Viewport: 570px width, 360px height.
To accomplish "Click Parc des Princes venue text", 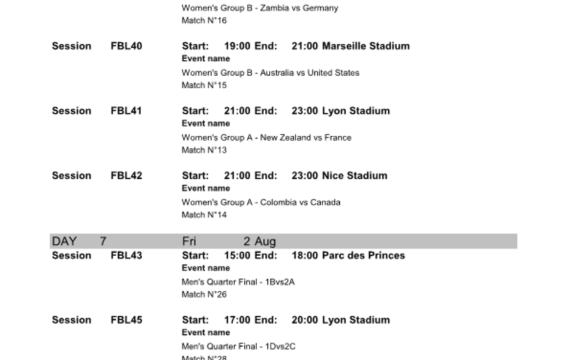I will coord(363,255).
